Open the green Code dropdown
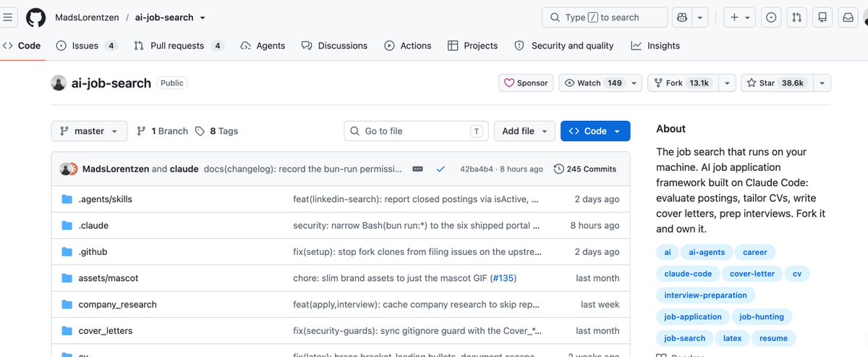This screenshot has height=357, width=868. [x=595, y=131]
